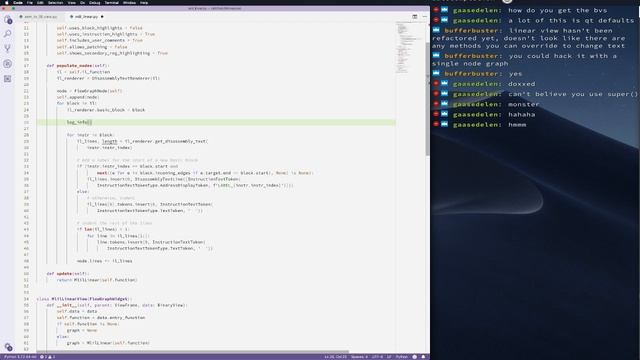Click the feedback smiley in status bar
The image size is (640, 360).
click(x=415, y=357)
